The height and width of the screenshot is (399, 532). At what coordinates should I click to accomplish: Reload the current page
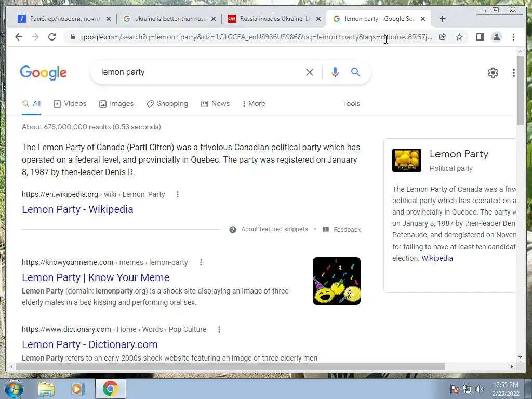[x=52, y=37]
